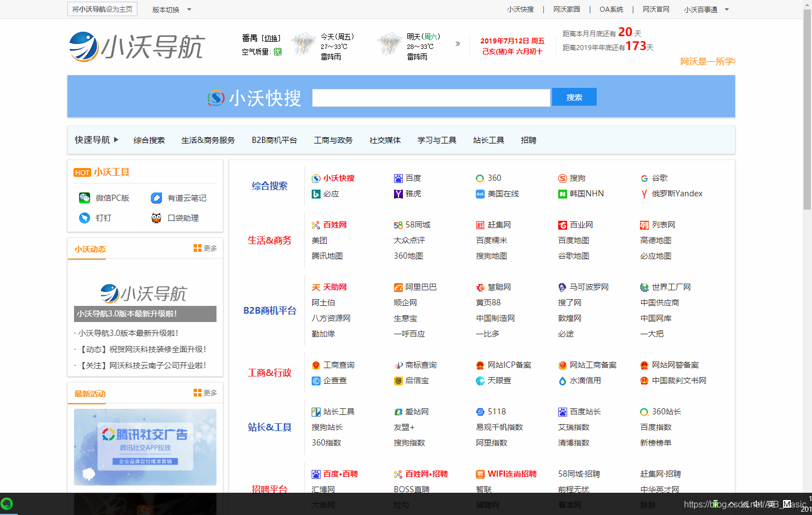Open the OA系统 top link
This screenshot has height=515, width=812.
[611, 9]
